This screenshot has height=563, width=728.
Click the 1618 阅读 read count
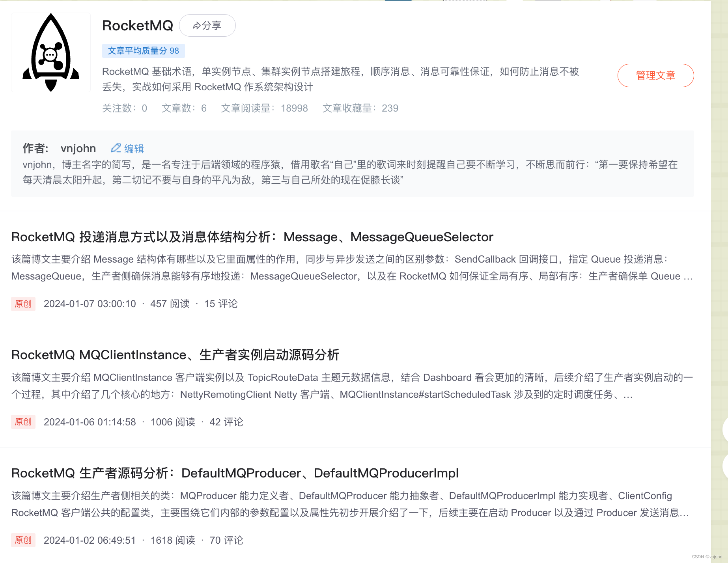173,540
